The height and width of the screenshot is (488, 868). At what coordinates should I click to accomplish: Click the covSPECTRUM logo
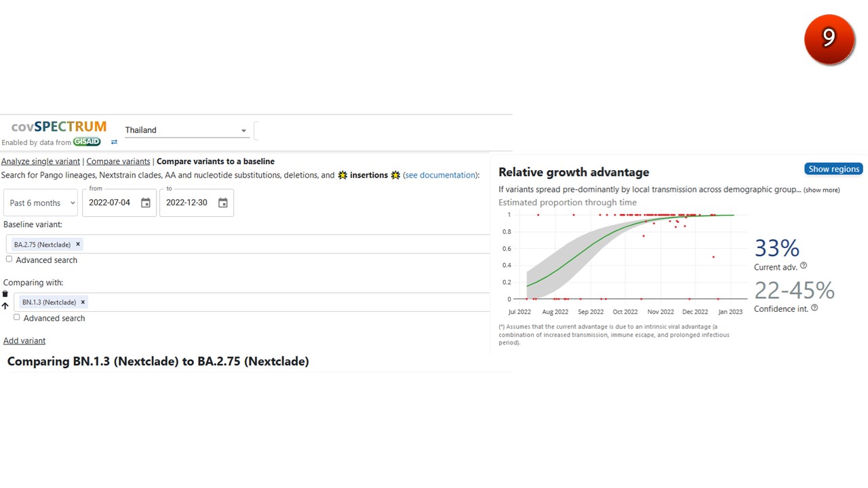pyautogui.click(x=59, y=127)
